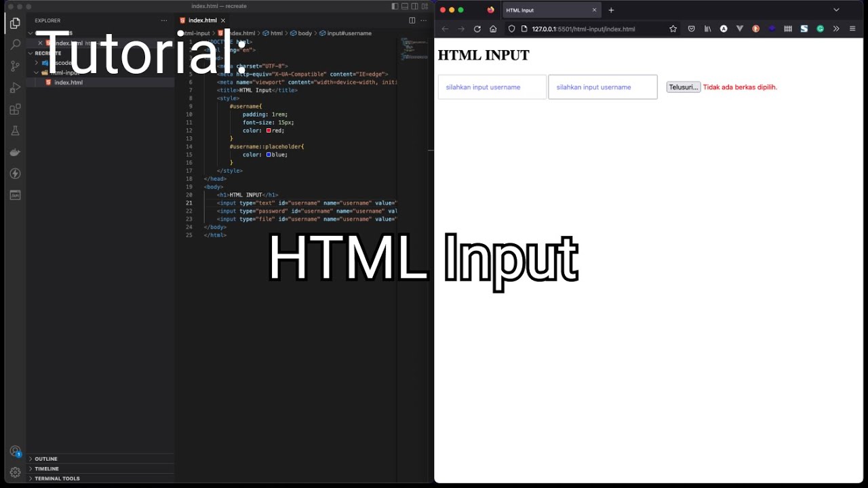Open the Firefox hamburger application menu

click(x=852, y=29)
